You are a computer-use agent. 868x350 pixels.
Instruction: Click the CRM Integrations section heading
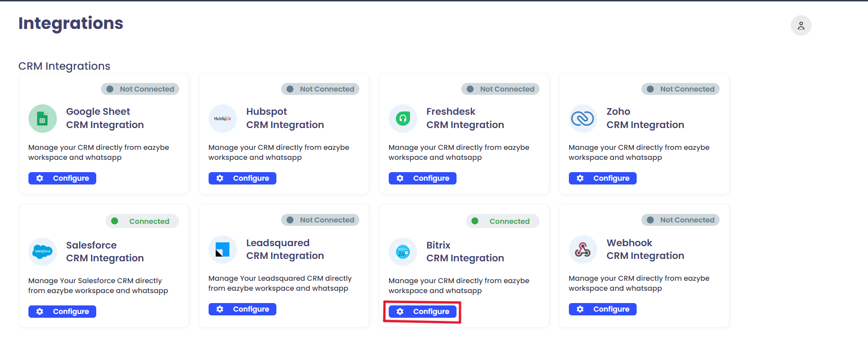point(64,66)
